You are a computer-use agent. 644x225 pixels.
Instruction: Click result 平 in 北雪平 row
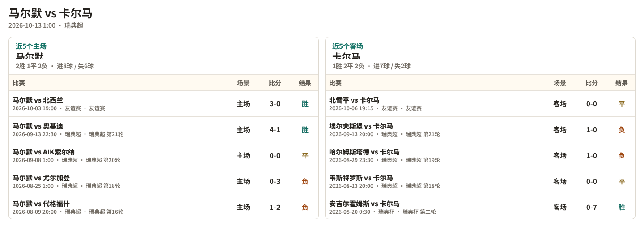[622, 104]
